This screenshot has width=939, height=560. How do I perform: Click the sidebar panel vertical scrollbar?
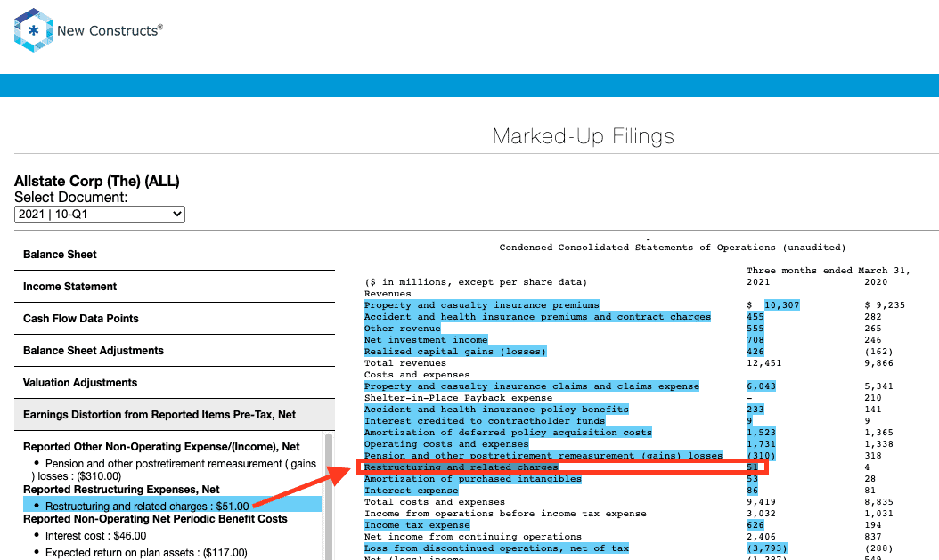[328, 497]
